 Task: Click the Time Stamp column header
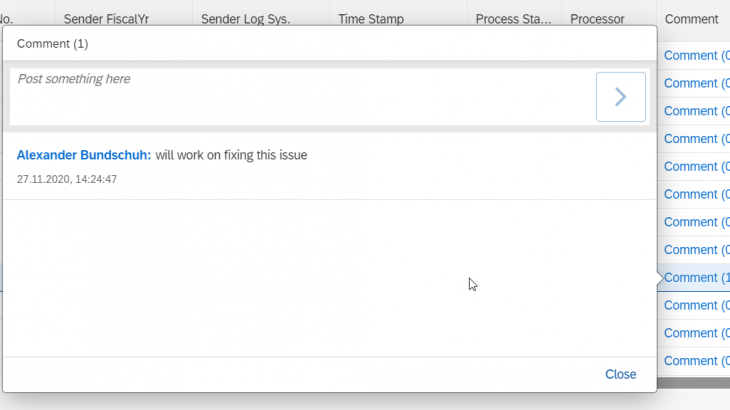pos(371,19)
